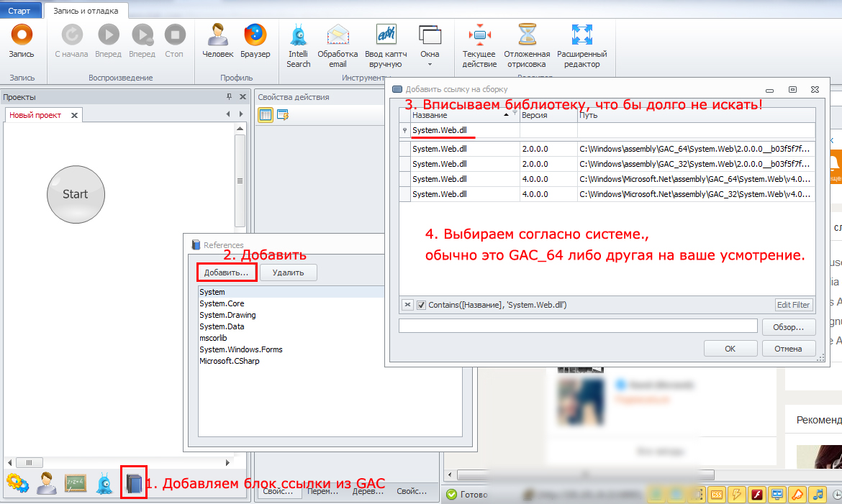Close the Проекты panel
This screenshot has width=842, height=504.
click(243, 96)
